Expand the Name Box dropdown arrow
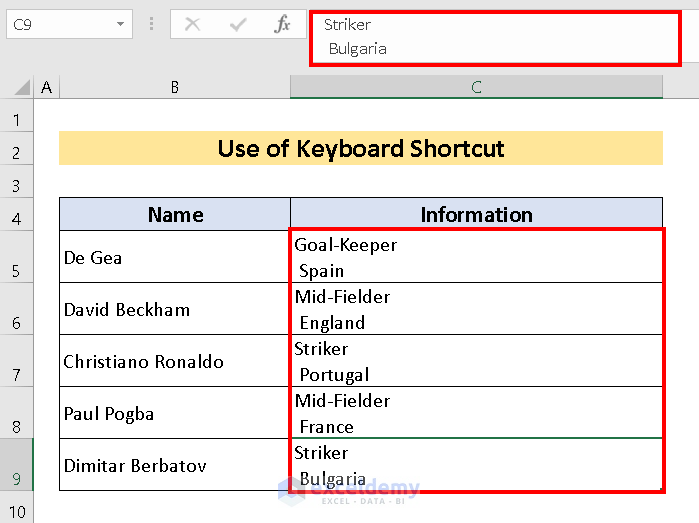 [121, 25]
